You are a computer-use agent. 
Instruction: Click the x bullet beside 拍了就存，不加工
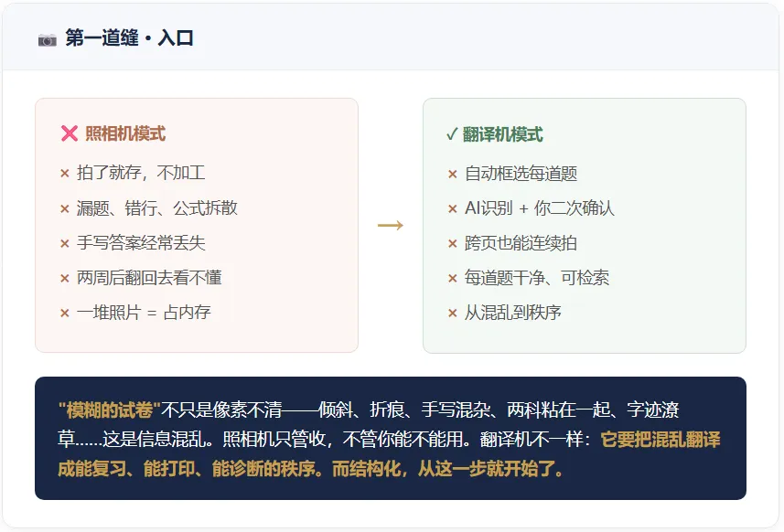click(x=65, y=174)
